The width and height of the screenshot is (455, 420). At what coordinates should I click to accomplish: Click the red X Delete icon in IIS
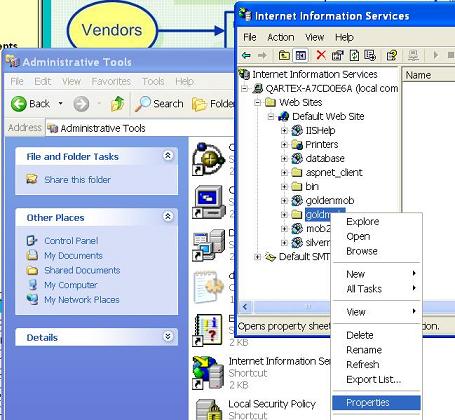pyautogui.click(x=321, y=55)
